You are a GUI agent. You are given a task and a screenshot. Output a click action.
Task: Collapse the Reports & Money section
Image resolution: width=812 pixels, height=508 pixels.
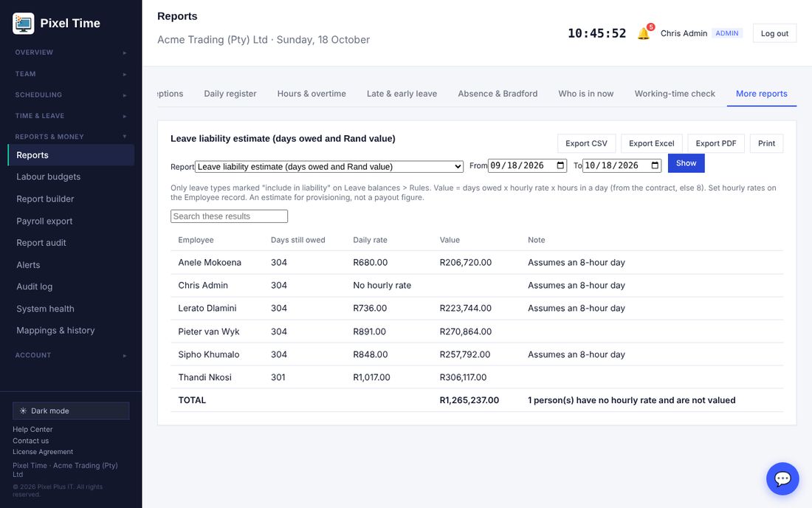click(x=71, y=137)
